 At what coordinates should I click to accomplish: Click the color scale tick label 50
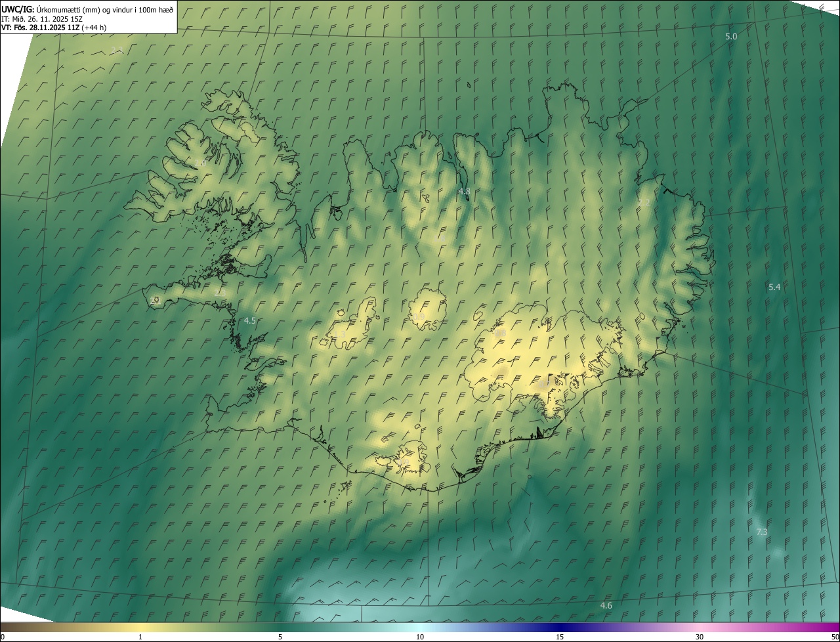(835, 637)
